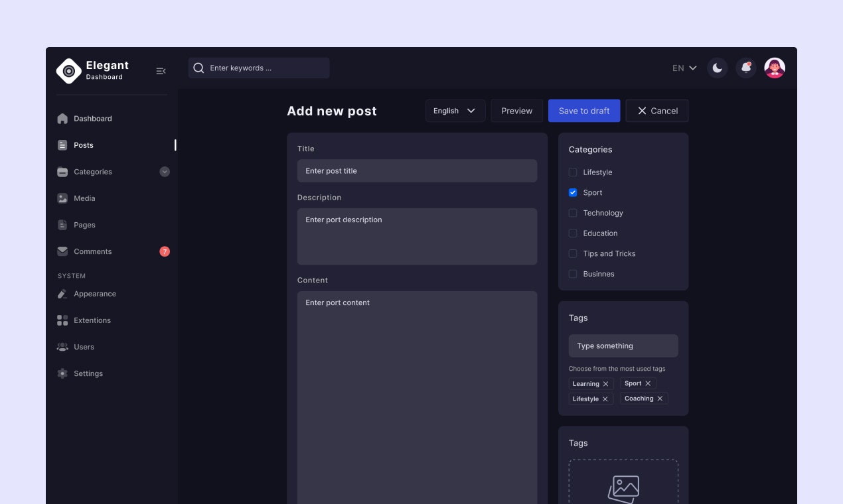
Task: Select the Posts icon in the sidebar
Action: [x=62, y=145]
